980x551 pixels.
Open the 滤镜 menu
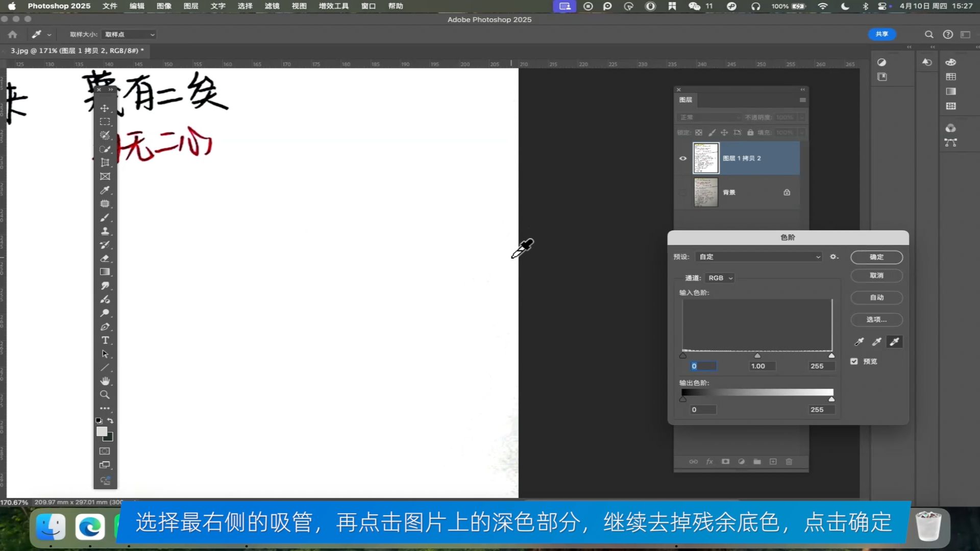coord(272,6)
